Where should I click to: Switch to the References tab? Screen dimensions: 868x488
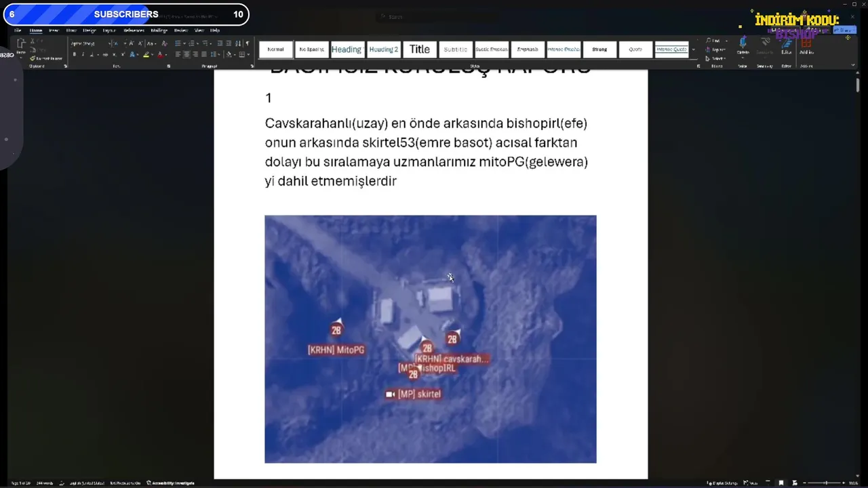coord(134,30)
